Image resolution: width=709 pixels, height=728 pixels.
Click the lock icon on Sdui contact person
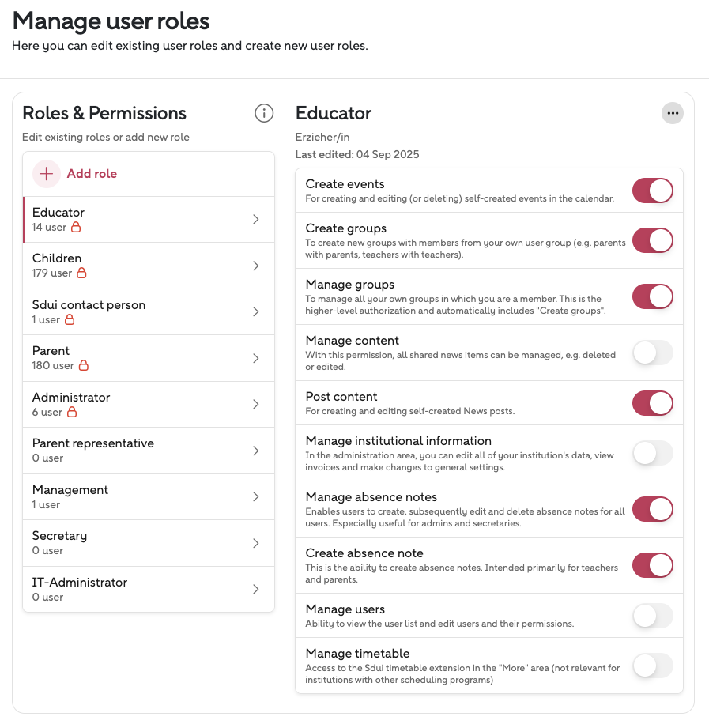tap(70, 320)
